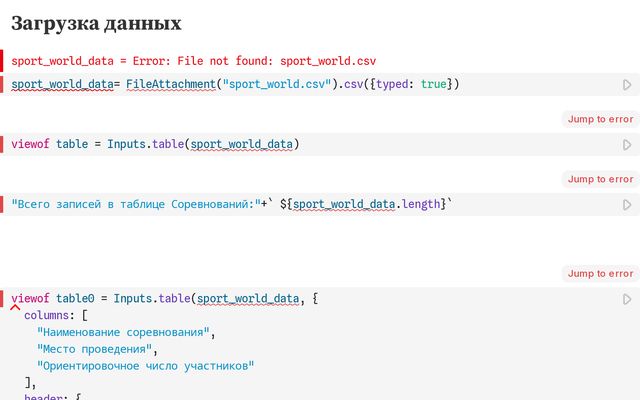The height and width of the screenshot is (400, 640).
Task: Click "Место проведения" column string
Action: click(x=97, y=349)
